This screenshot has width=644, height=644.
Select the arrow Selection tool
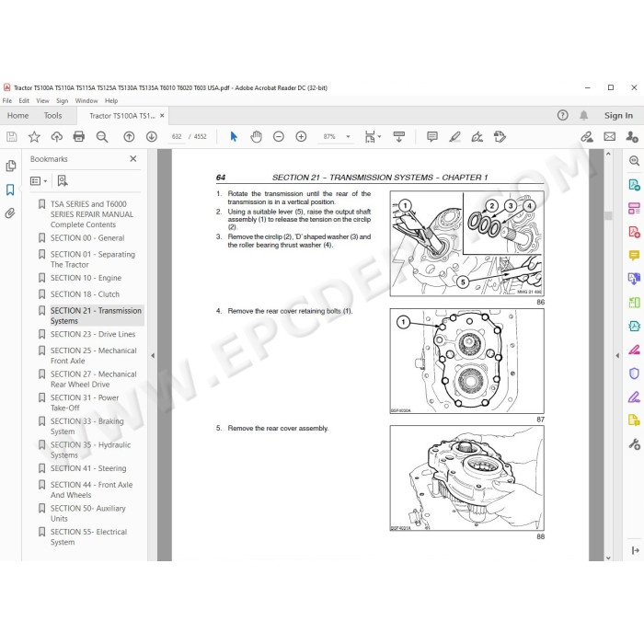click(234, 137)
